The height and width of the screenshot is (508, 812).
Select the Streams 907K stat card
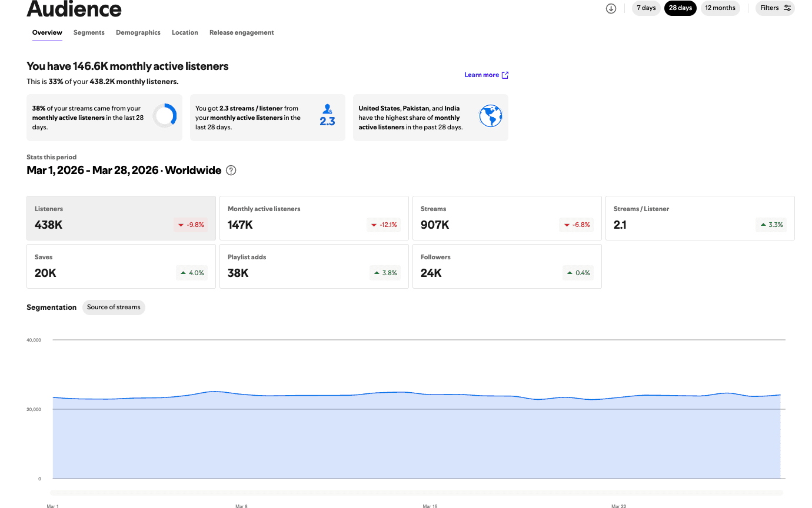(507, 218)
